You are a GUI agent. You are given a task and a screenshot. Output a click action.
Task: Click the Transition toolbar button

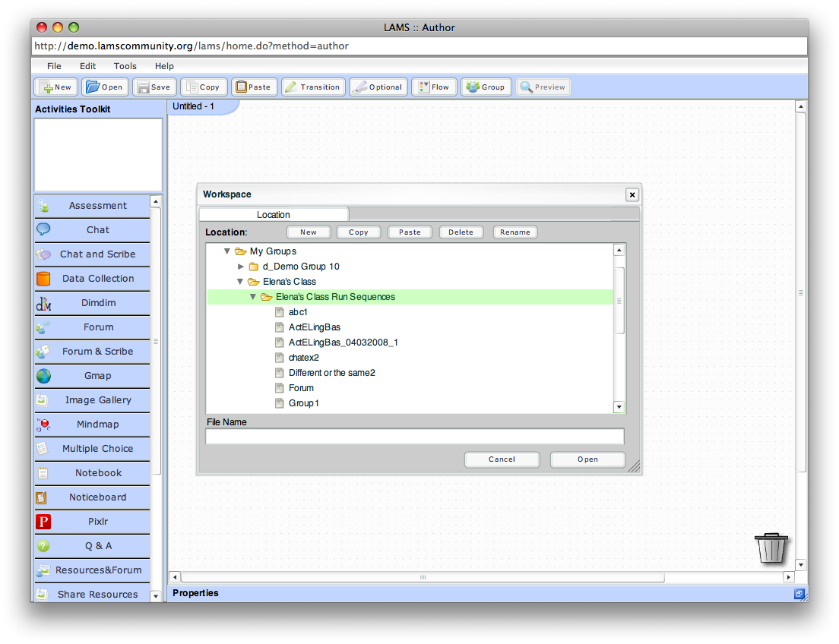coord(313,87)
